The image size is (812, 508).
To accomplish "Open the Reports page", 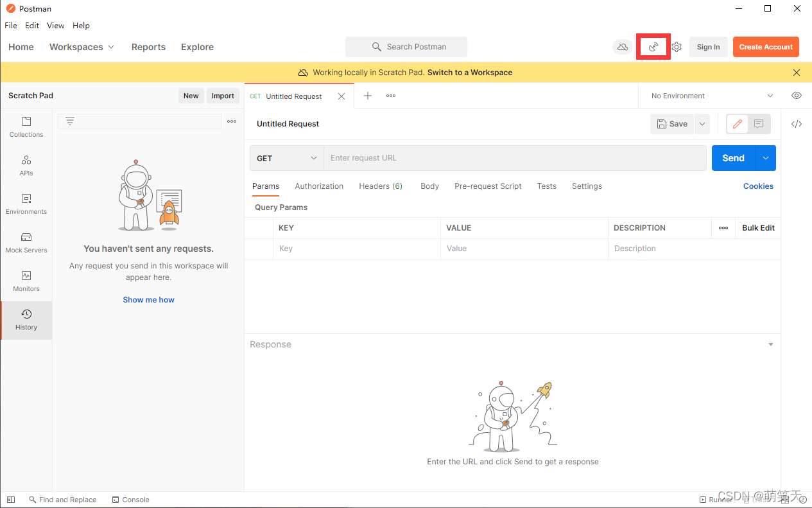I will (148, 47).
